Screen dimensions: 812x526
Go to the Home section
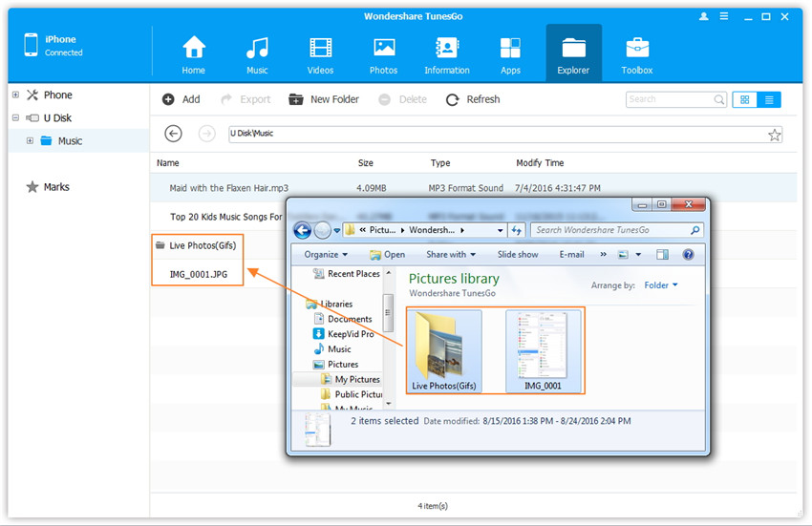pos(194,55)
